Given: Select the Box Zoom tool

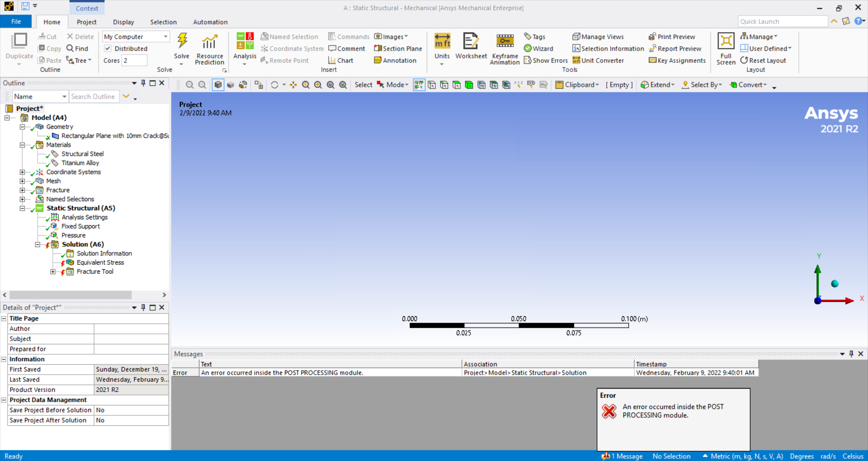Looking at the screenshot, I should [318, 85].
